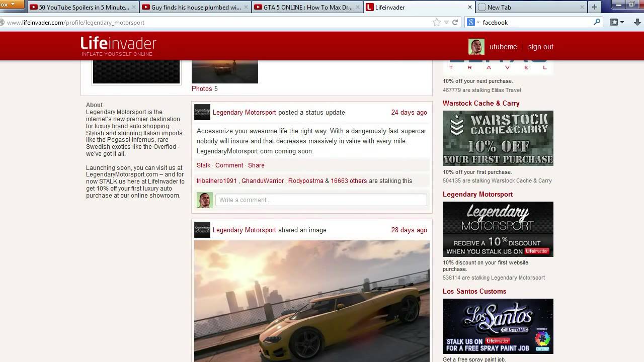Click the Elitas Travel banner
This screenshot has width=644, height=362.
point(498,67)
